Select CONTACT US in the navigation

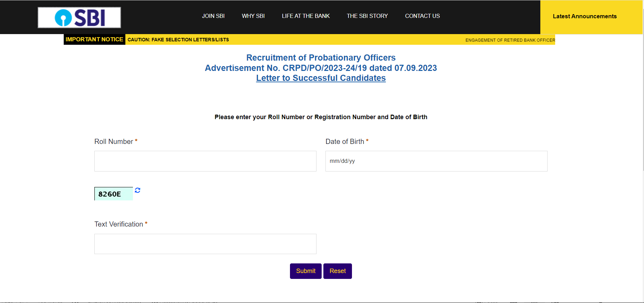click(422, 16)
